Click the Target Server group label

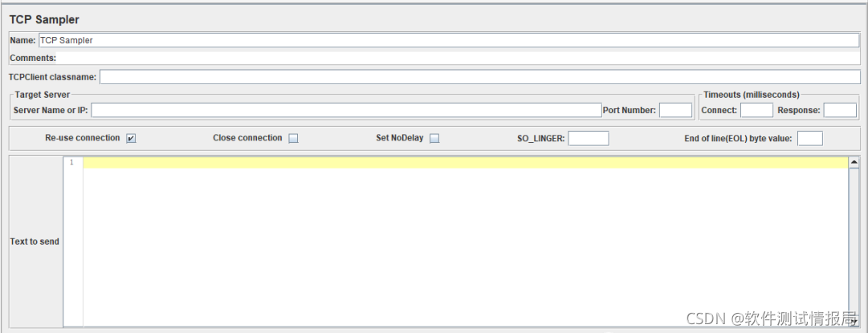click(x=43, y=95)
